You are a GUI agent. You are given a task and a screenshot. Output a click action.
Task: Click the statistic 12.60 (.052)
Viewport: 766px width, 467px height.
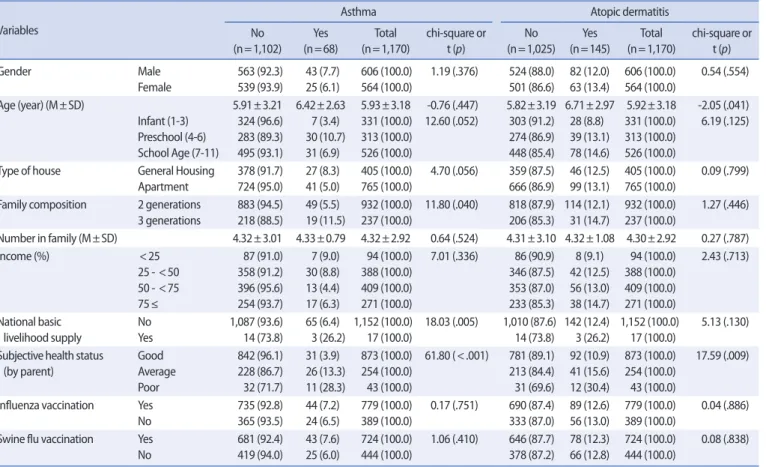coord(451,121)
